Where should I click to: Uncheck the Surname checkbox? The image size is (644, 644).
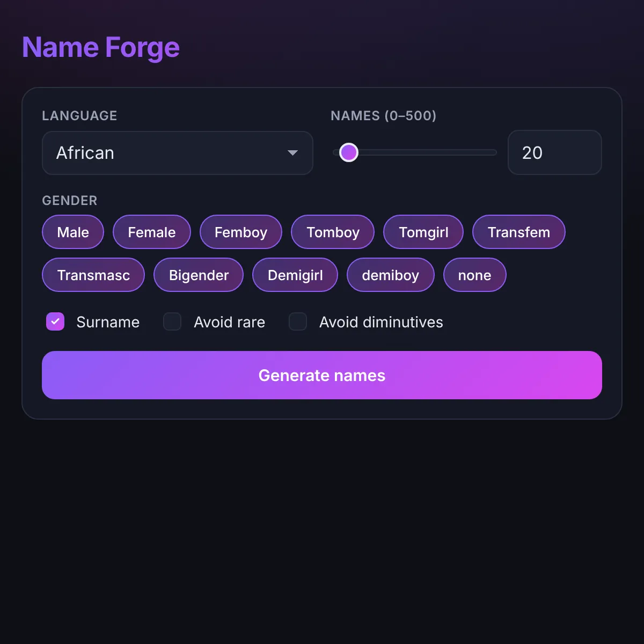coord(55,321)
